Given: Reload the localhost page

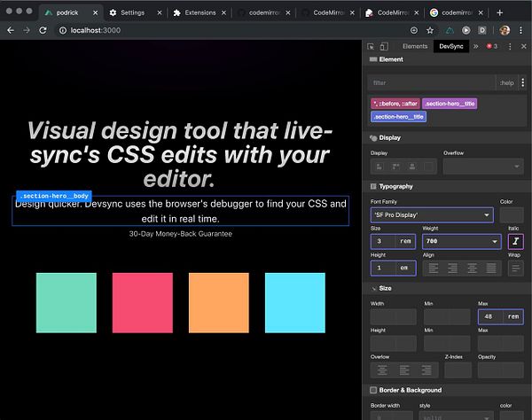Looking at the screenshot, I should coord(43,30).
